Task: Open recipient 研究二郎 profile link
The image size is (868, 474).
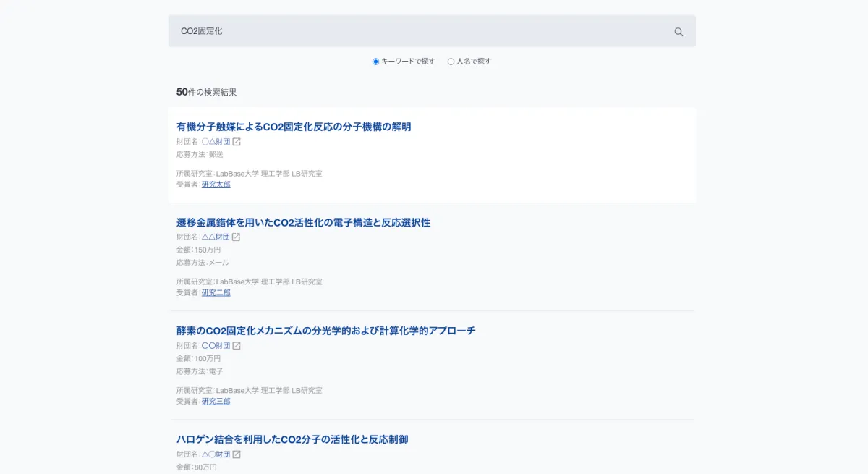Action: coord(216,293)
